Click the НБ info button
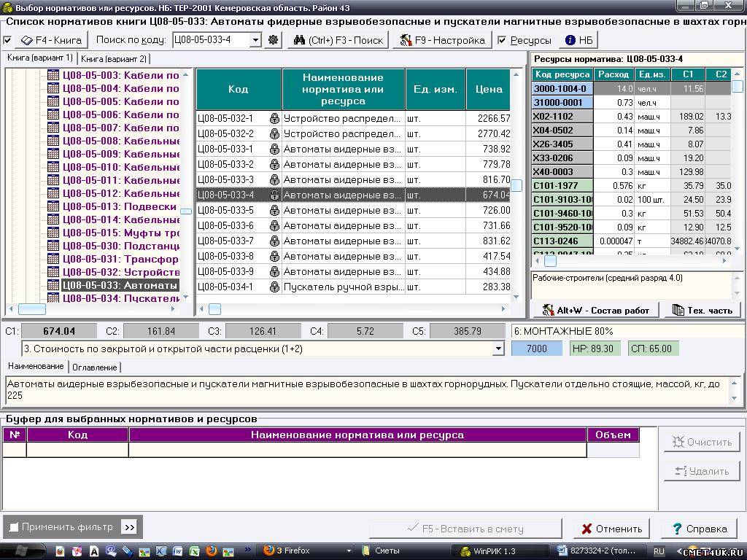The width and height of the screenshot is (747, 560). point(578,40)
